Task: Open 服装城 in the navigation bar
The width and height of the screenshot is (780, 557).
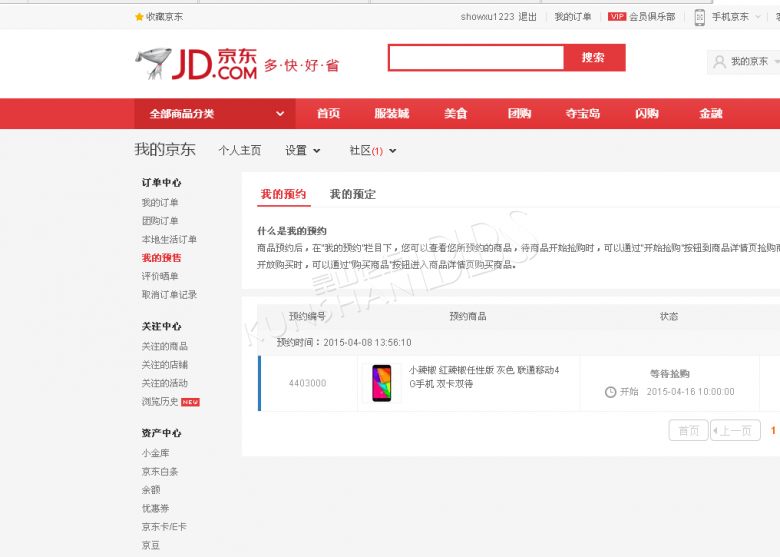Action: 392,114
